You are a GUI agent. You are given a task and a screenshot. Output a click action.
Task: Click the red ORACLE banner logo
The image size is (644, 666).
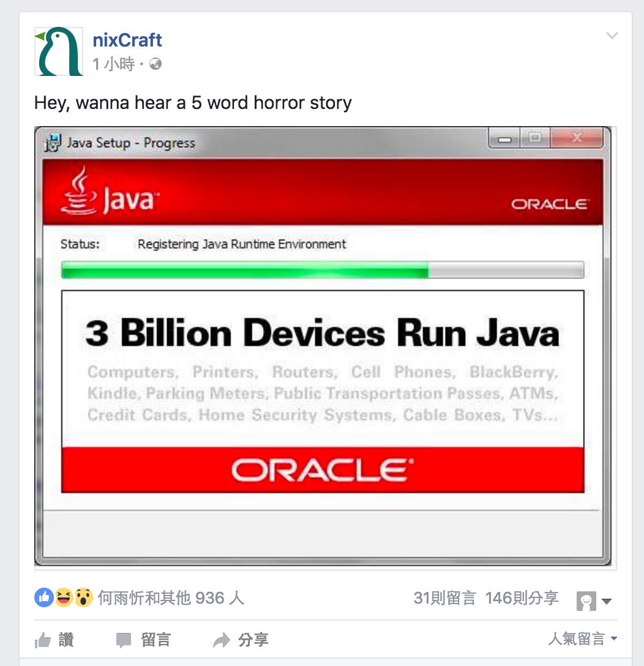tap(323, 470)
